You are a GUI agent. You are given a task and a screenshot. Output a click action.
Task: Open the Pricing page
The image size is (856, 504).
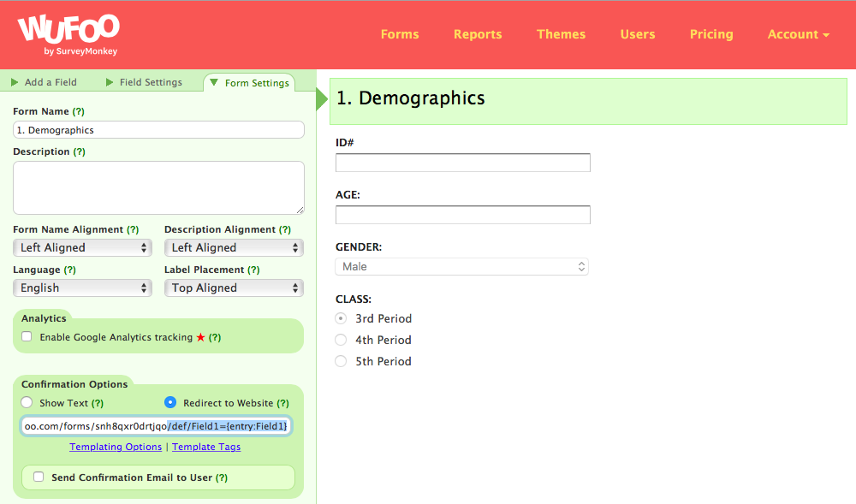[x=711, y=34]
